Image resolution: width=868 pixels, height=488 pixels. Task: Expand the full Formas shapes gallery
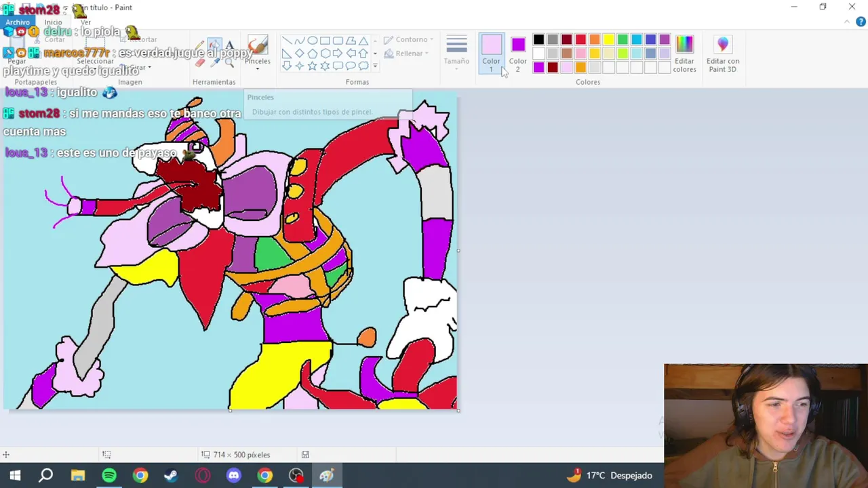(x=375, y=66)
